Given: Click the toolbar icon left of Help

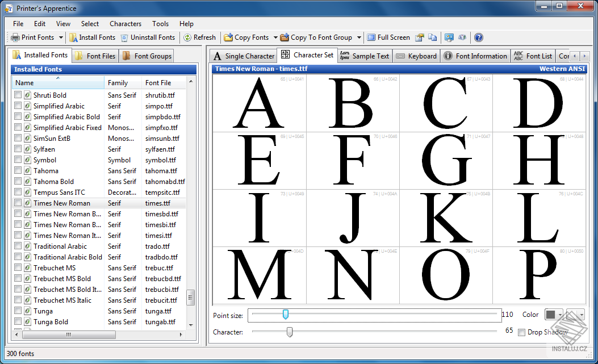Looking at the screenshot, I should pos(462,37).
